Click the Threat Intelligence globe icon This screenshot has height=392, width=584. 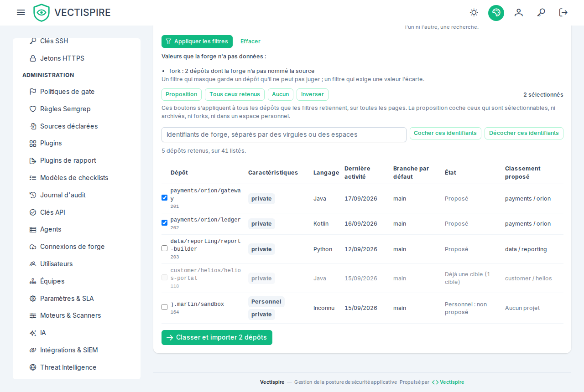33,367
